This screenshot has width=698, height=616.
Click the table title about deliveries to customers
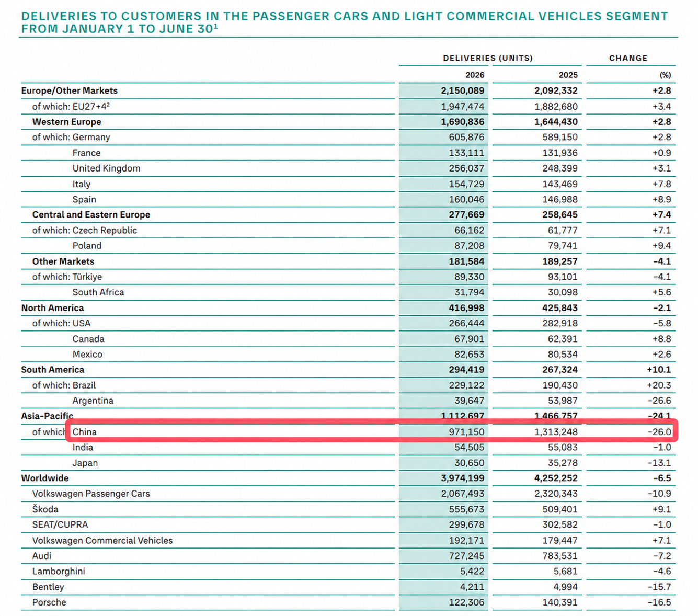pyautogui.click(x=345, y=22)
